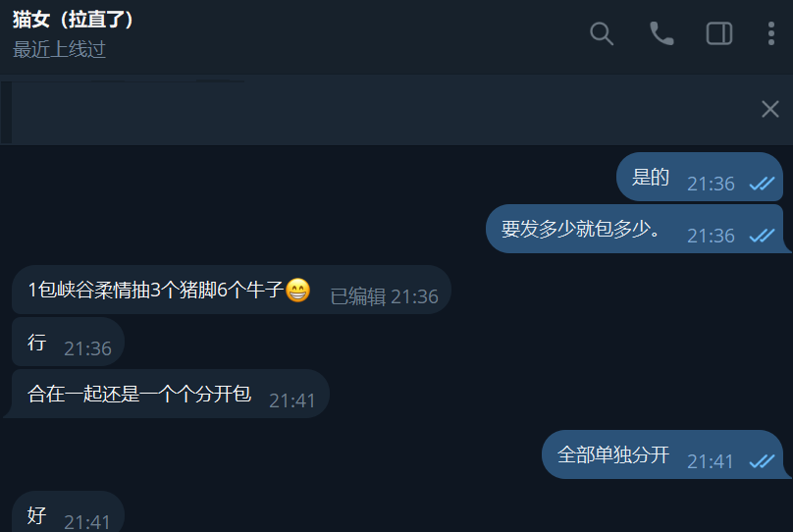Click read checkmarks on 要发多少就包多少 message
Viewport: 793px width, 532px height.
click(762, 236)
